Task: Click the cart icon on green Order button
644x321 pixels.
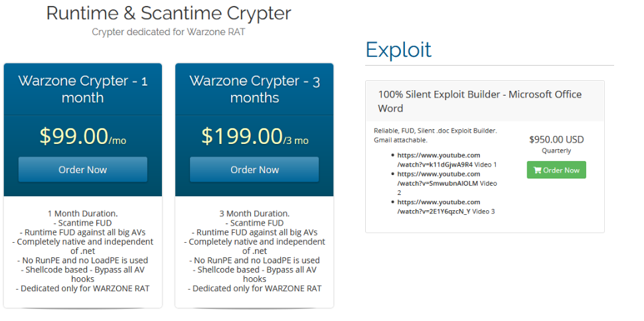Action: (x=536, y=170)
